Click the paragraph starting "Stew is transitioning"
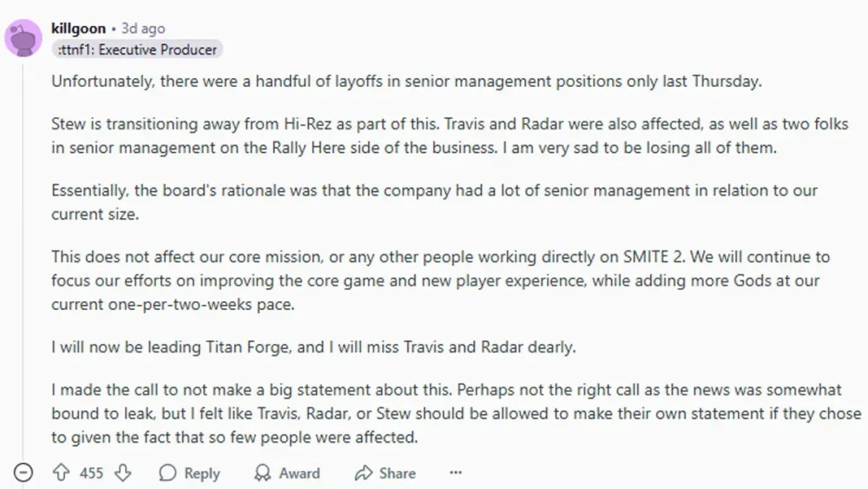The width and height of the screenshot is (868, 489). [x=434, y=135]
